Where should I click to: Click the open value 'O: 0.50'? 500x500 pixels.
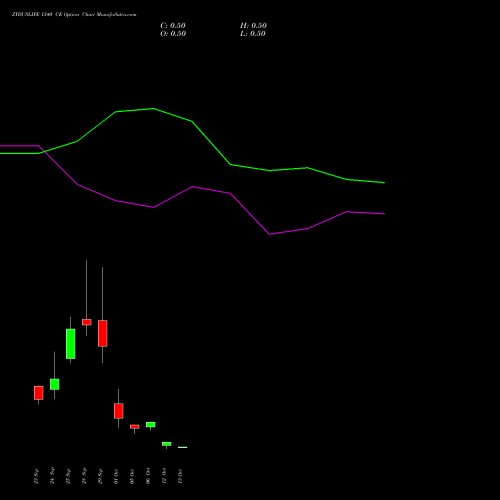pos(173,34)
